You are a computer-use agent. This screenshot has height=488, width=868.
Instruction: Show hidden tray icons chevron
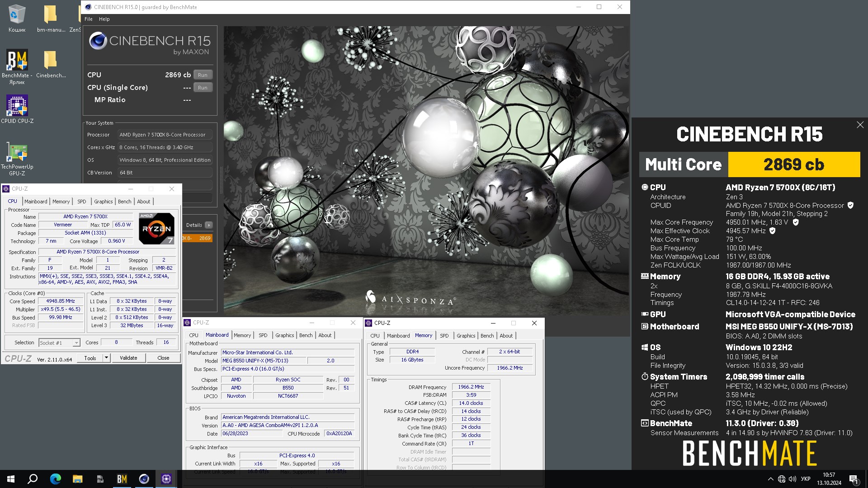pos(770,479)
